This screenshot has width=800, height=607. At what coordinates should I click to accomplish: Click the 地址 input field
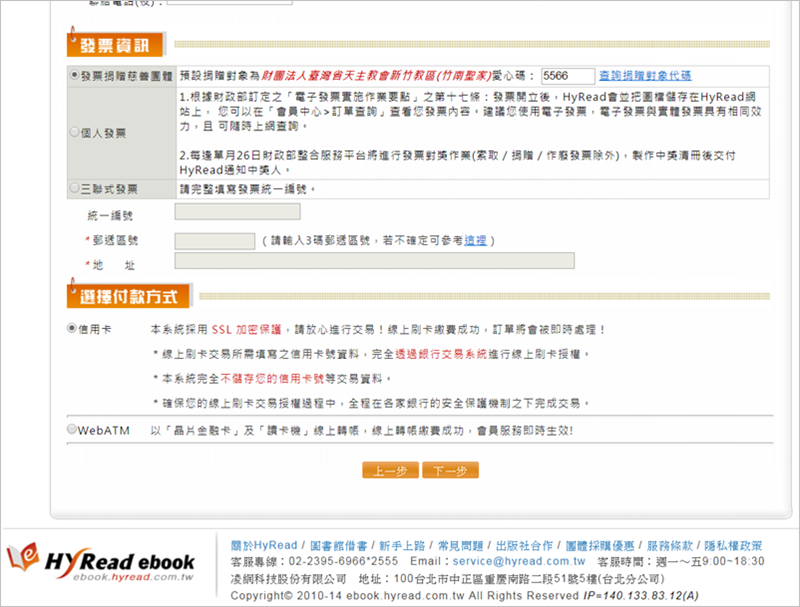374,261
